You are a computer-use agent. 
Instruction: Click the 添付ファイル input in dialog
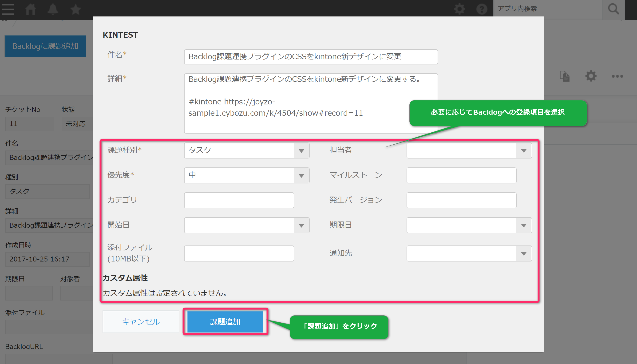click(239, 253)
